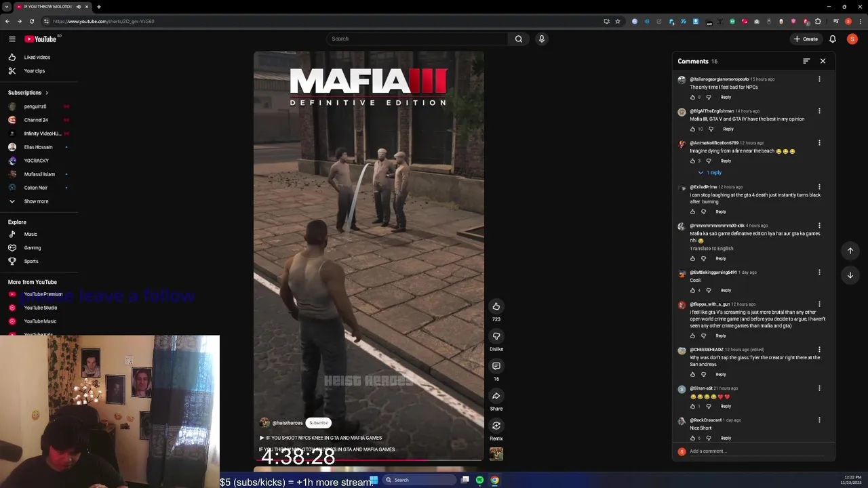Image resolution: width=868 pixels, height=488 pixels.
Task: Open options menu on @BigAlTheEnglishman comment
Action: 819,111
